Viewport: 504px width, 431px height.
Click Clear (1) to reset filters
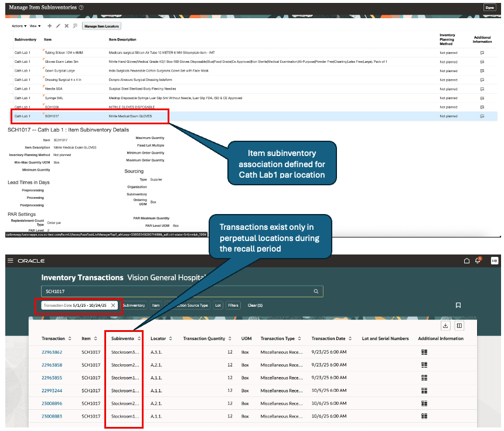click(255, 306)
